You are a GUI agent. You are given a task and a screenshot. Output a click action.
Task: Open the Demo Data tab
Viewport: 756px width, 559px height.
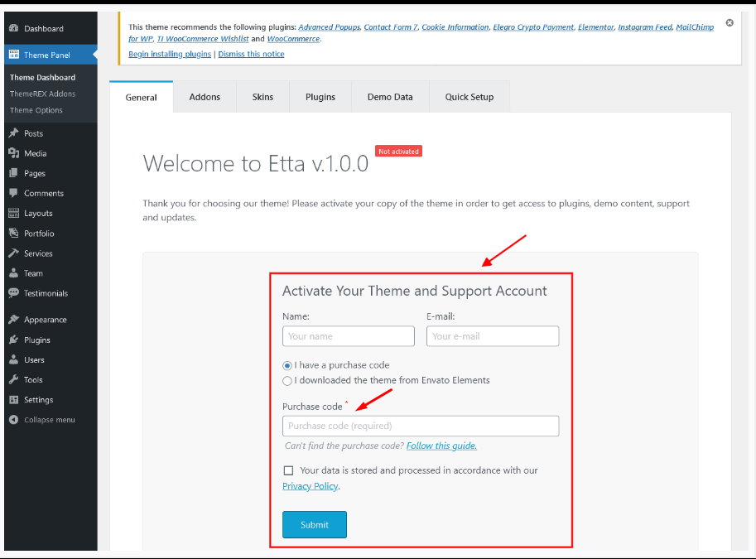click(390, 97)
